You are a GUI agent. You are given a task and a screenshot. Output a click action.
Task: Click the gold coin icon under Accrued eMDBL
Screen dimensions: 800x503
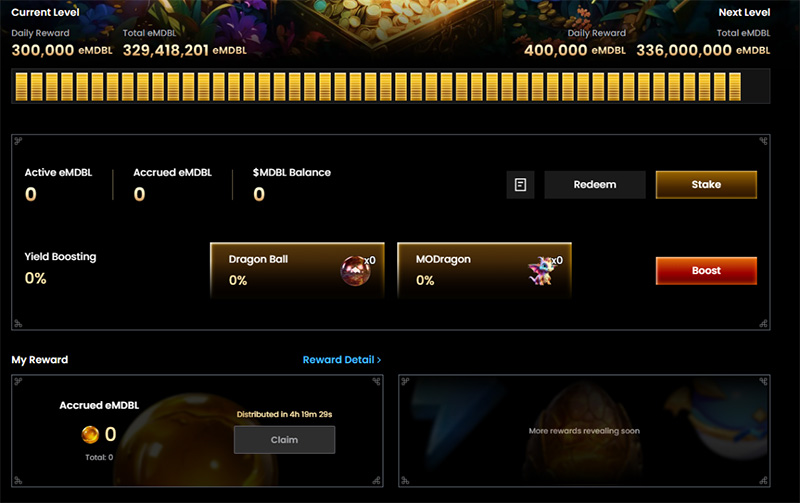point(90,435)
